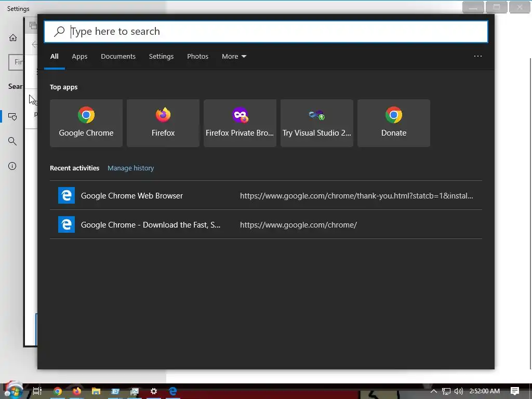Image resolution: width=532 pixels, height=399 pixels.
Task: Open the mail-like app icon on taskbar
Action: [x=115, y=391]
